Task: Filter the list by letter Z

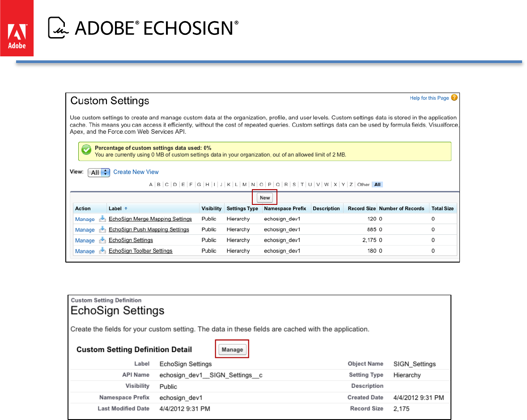Action: (x=351, y=184)
